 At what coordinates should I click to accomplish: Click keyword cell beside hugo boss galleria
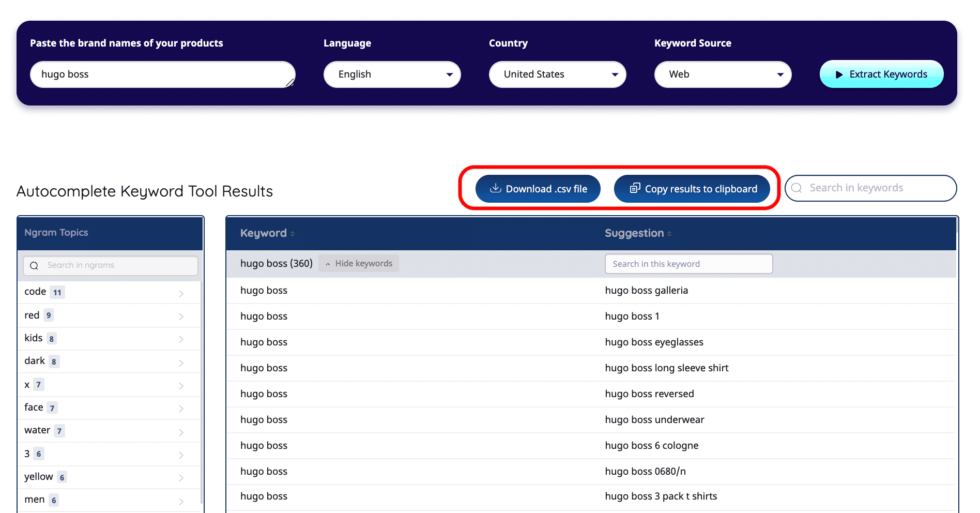pos(264,291)
